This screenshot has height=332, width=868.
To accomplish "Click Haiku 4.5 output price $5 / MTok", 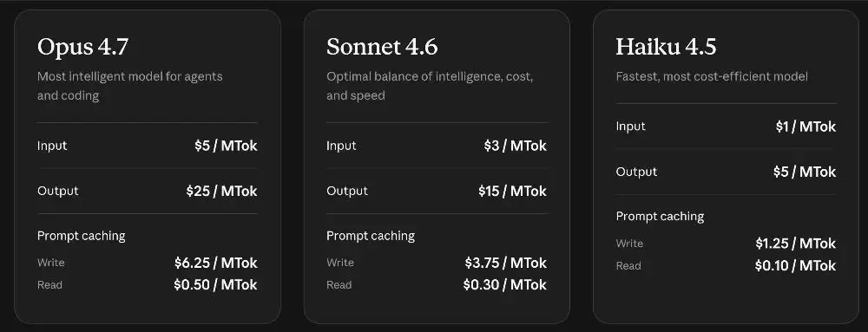I will (x=805, y=172).
